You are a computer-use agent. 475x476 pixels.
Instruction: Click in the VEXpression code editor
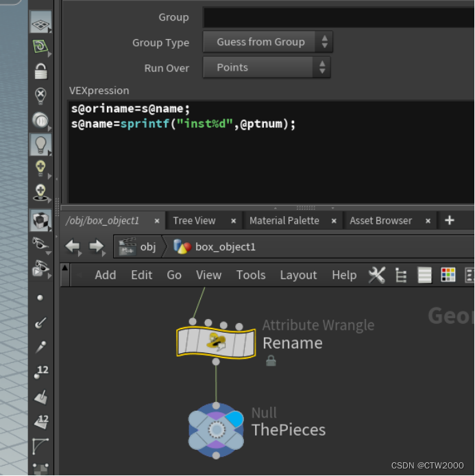[271, 152]
